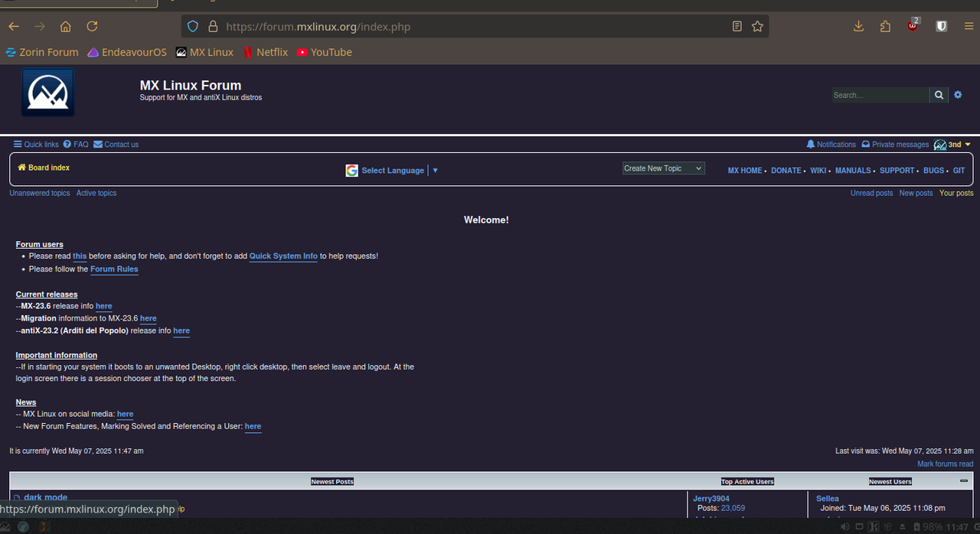
Task: Submit search with the magnifier button
Action: (939, 95)
